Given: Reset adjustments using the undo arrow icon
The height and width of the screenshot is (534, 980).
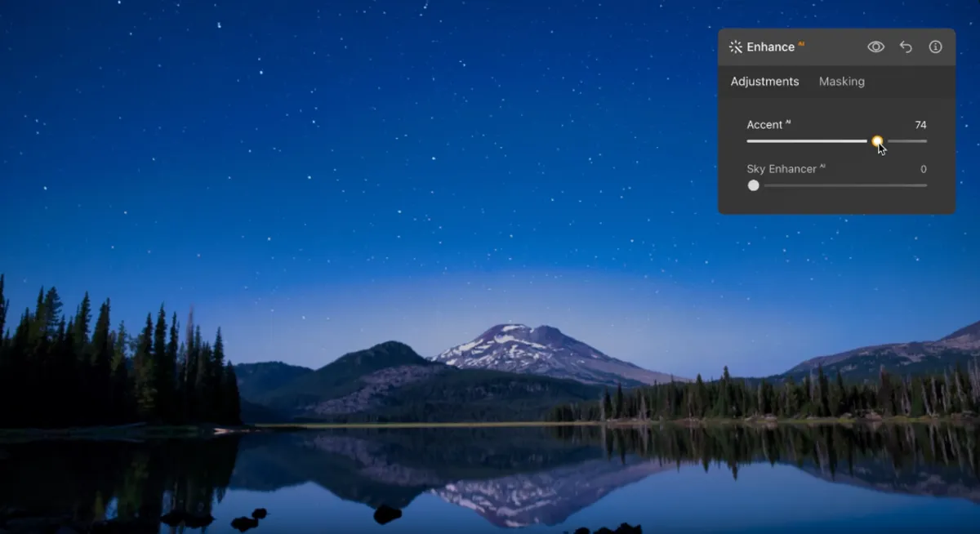Looking at the screenshot, I should pyautogui.click(x=906, y=47).
